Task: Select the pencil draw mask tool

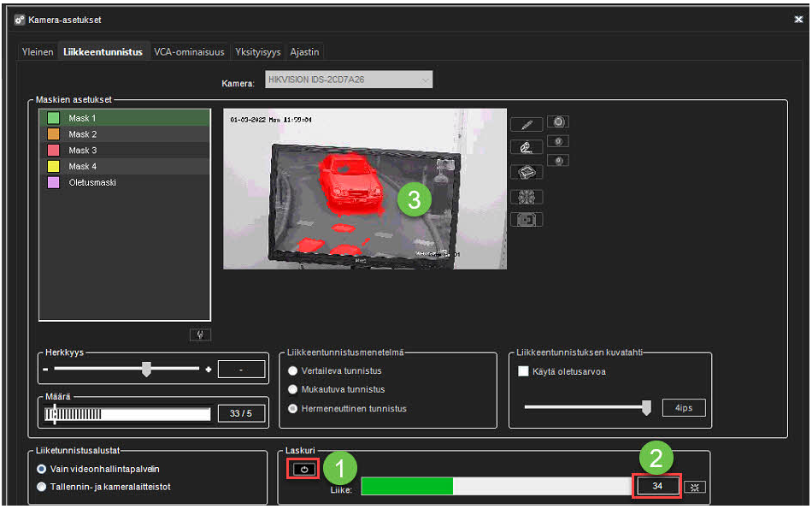Action: [527, 125]
